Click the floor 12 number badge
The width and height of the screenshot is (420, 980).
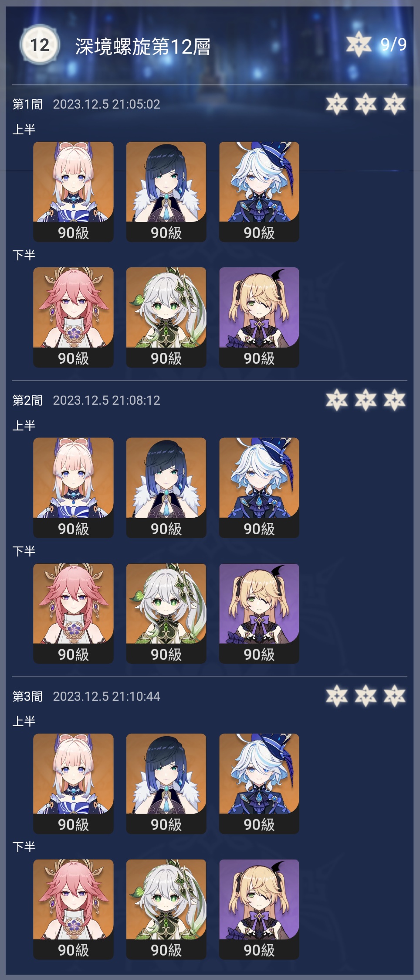click(x=39, y=44)
